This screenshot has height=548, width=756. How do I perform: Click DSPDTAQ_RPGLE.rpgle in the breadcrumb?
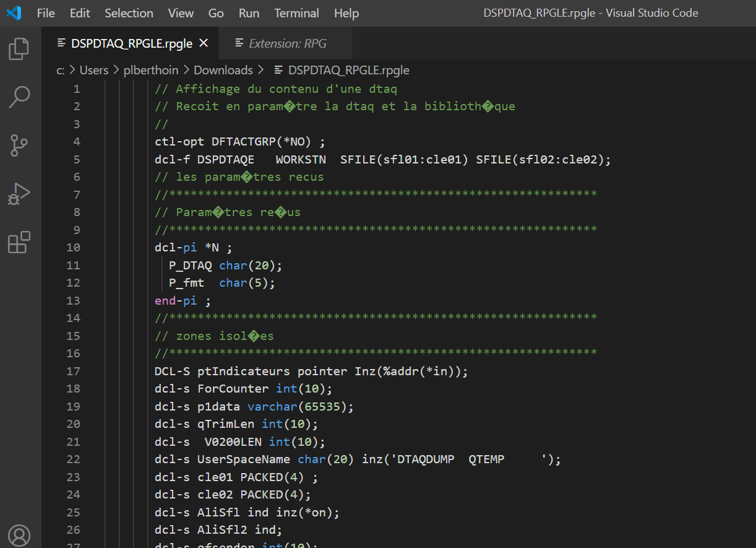pyautogui.click(x=349, y=70)
